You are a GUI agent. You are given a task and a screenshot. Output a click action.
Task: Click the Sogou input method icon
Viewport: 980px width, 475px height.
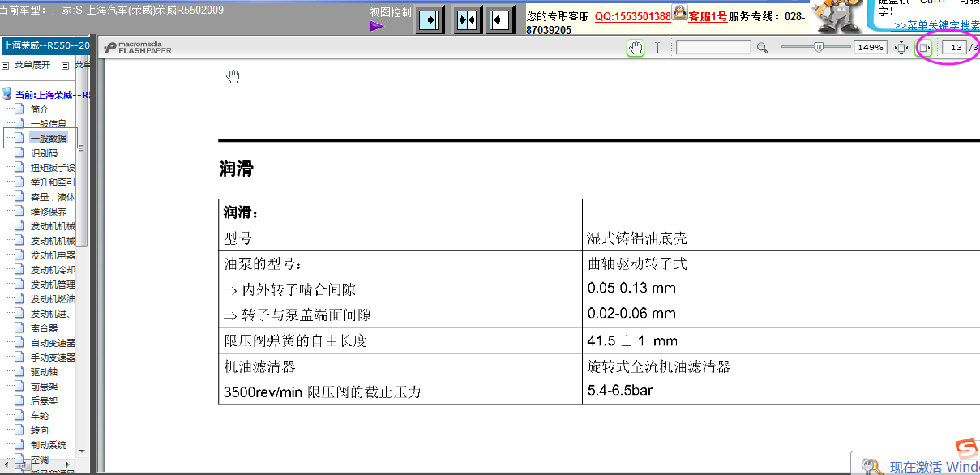click(967, 448)
